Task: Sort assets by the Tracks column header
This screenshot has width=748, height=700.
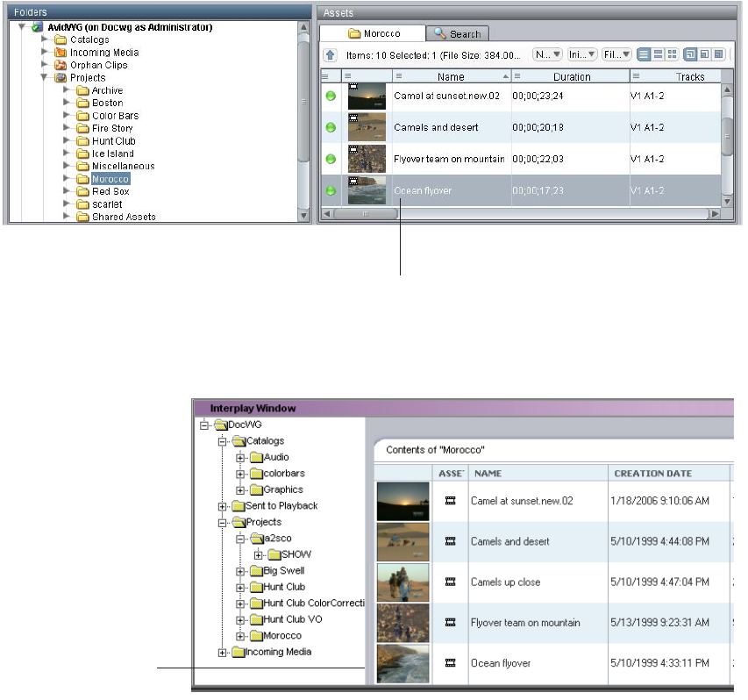Action: point(689,77)
